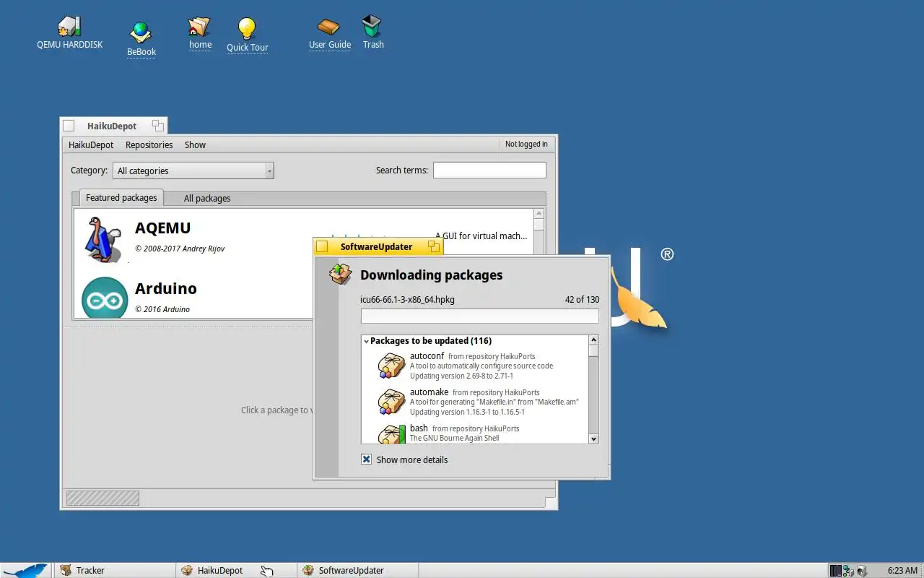
Task: Click the HaikuDepot window title tab
Action: point(112,126)
